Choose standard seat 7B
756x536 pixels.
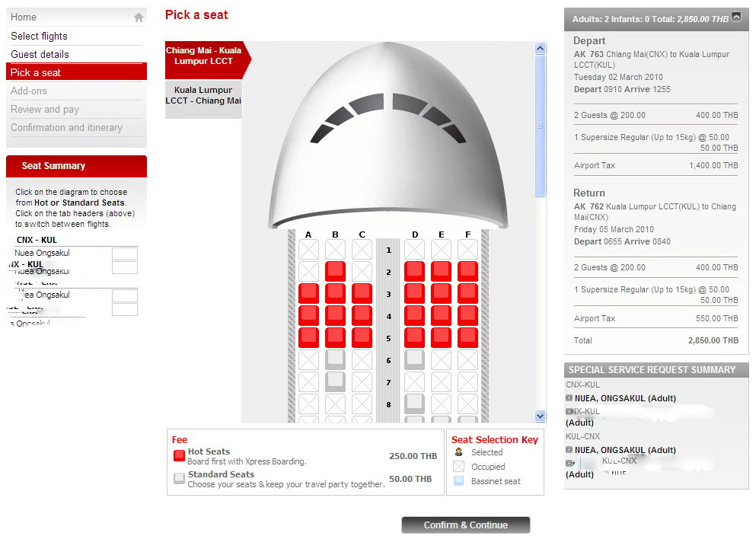click(335, 381)
